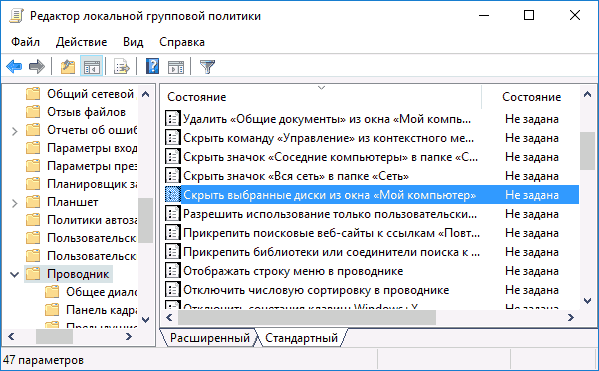Switch to the «Стандартный» tab
Viewport: 599px width, 371px height.
[x=301, y=338]
